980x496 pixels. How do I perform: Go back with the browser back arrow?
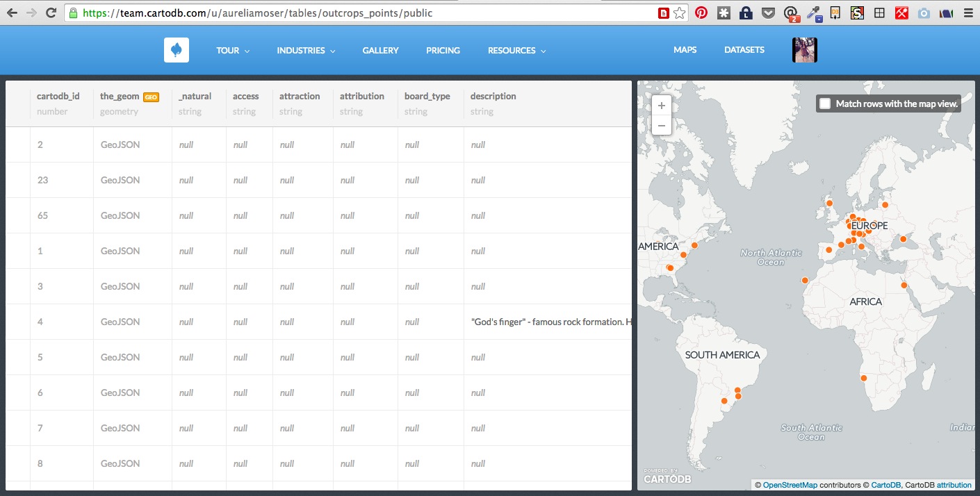(x=13, y=13)
